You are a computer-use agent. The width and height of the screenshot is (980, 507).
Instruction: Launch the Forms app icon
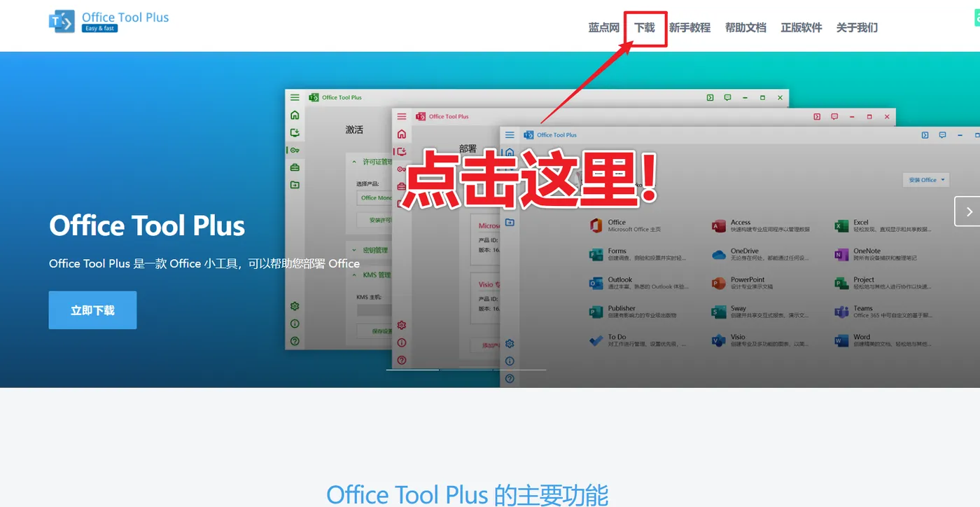tap(596, 254)
